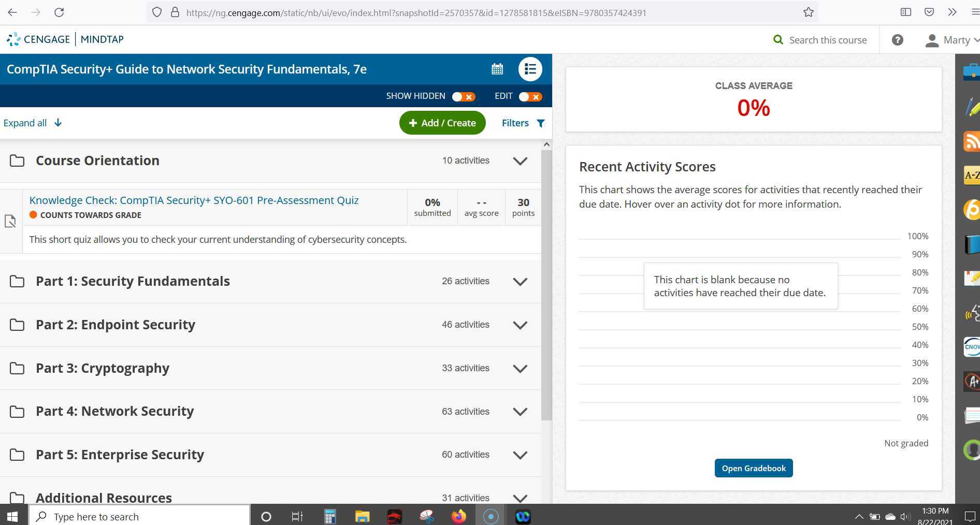Open the table of contents icon in header
Viewport: 980px width, 525px height.
point(529,69)
